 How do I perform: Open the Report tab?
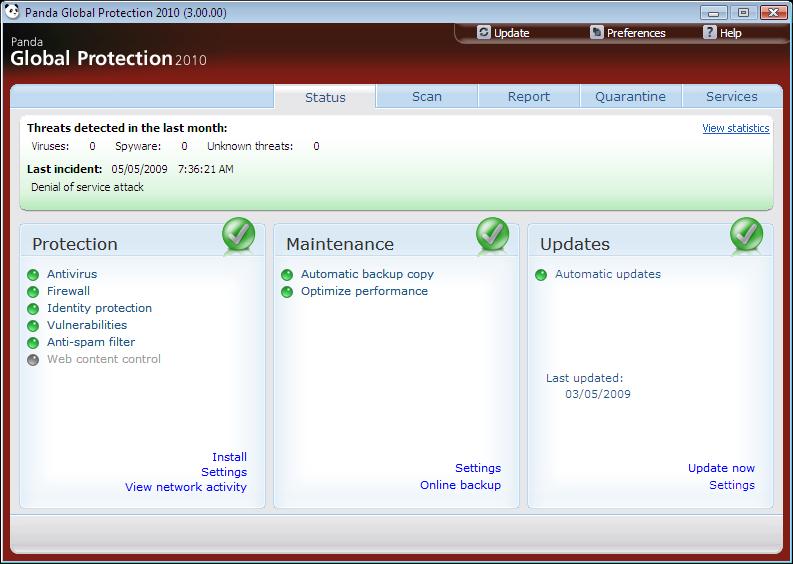[x=529, y=97]
